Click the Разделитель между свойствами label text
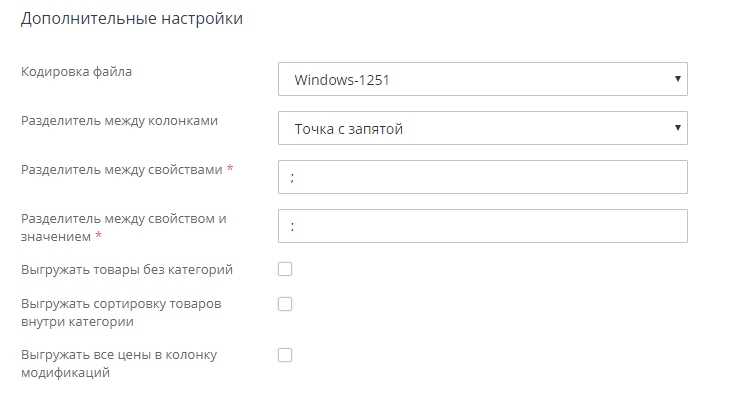 (x=121, y=170)
